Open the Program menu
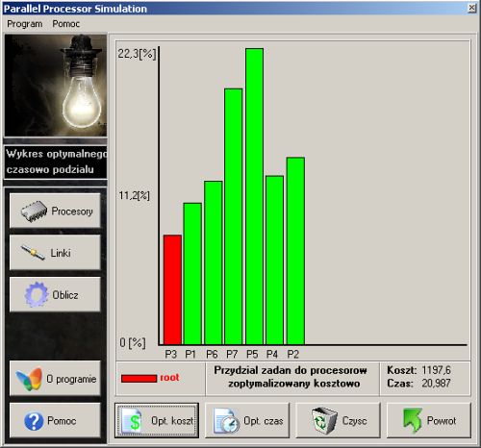The image size is (481, 448). click(24, 24)
